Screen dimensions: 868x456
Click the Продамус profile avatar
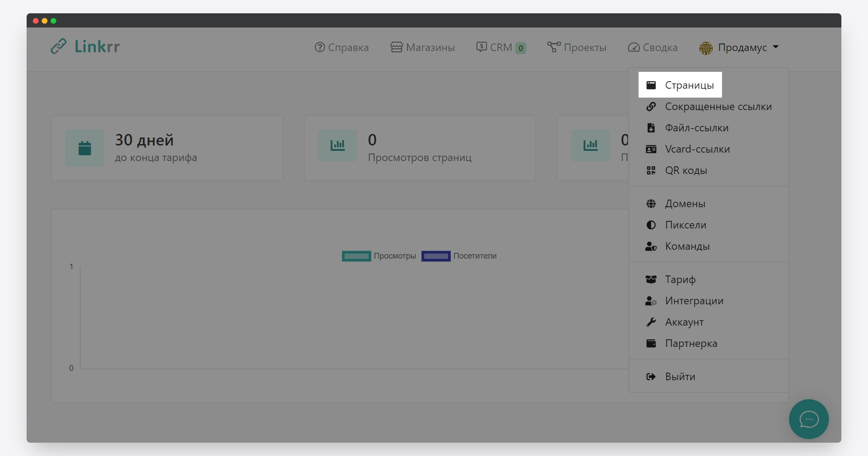pyautogui.click(x=706, y=48)
